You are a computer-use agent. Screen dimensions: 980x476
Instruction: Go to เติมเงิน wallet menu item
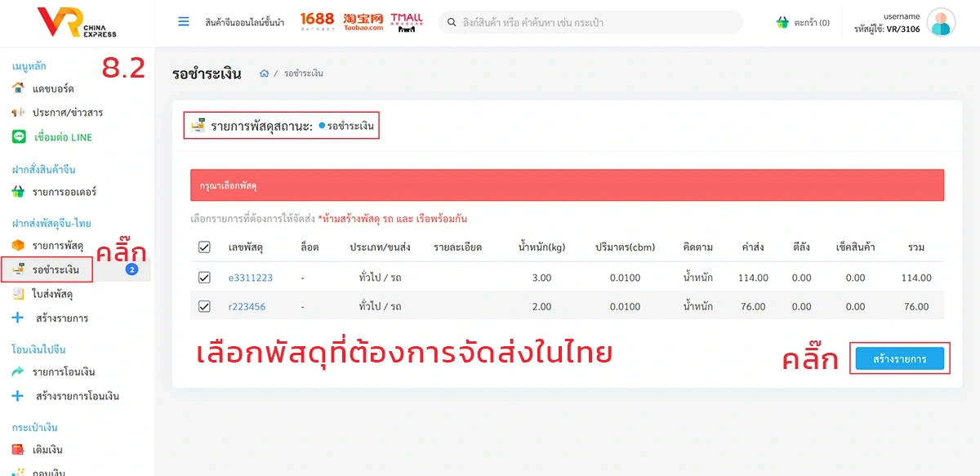pos(47,450)
